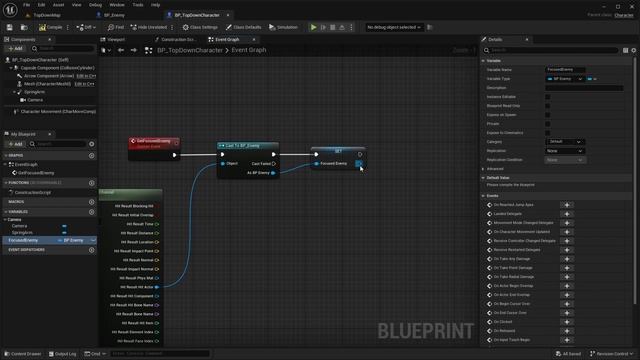The height and width of the screenshot is (360, 640).
Task: Select Character Movement component
Action: point(58,111)
